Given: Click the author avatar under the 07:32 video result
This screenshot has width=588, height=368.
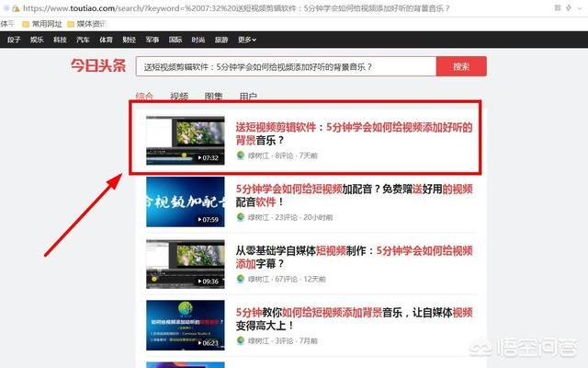Looking at the screenshot, I should (241, 155).
